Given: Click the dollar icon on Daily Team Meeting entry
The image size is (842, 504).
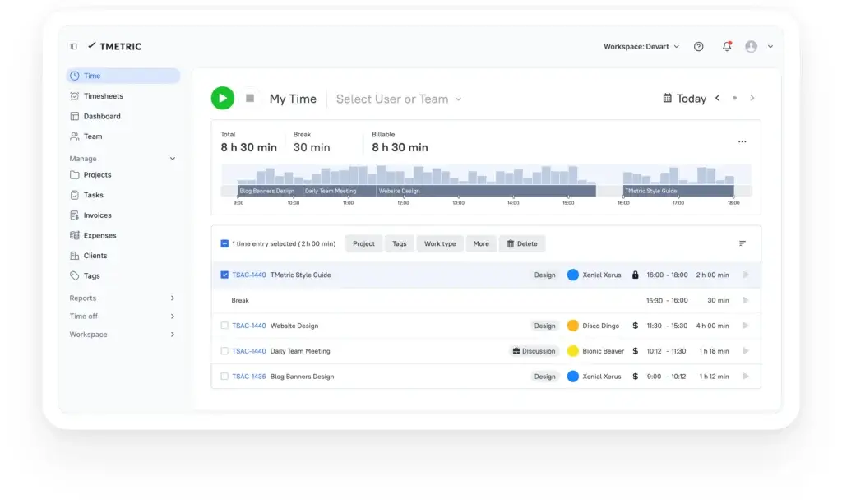Looking at the screenshot, I should (636, 351).
